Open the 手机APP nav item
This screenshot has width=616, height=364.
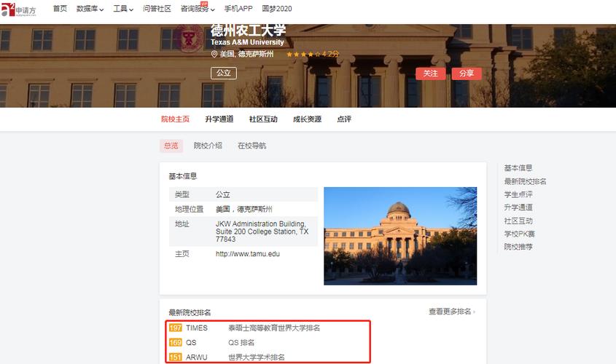(238, 9)
